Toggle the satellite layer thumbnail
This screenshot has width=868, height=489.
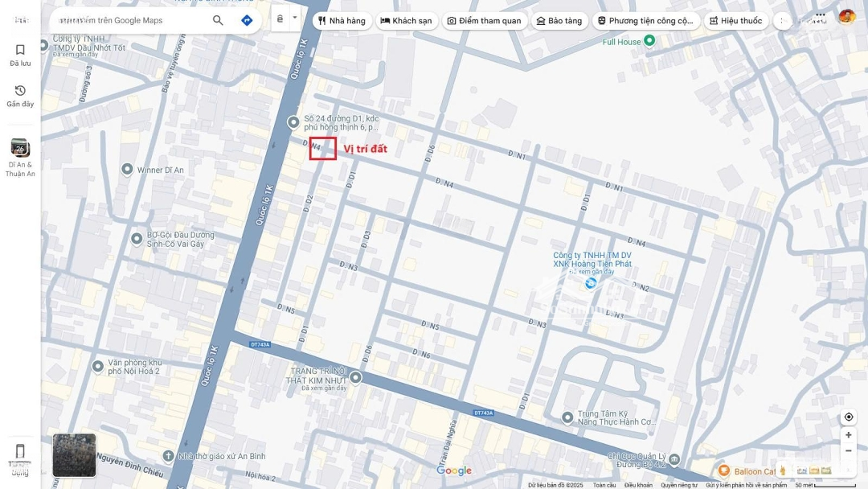tap(74, 455)
